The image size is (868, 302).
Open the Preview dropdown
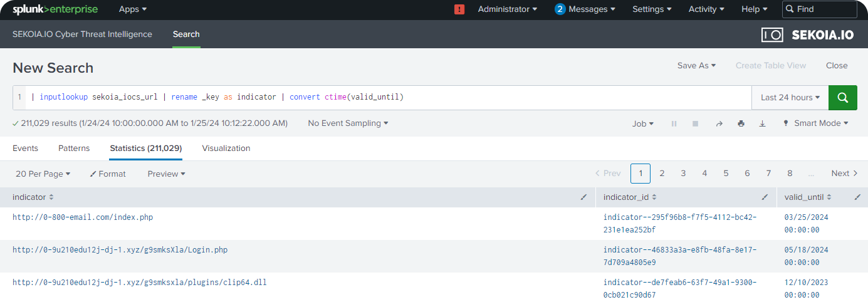(167, 174)
